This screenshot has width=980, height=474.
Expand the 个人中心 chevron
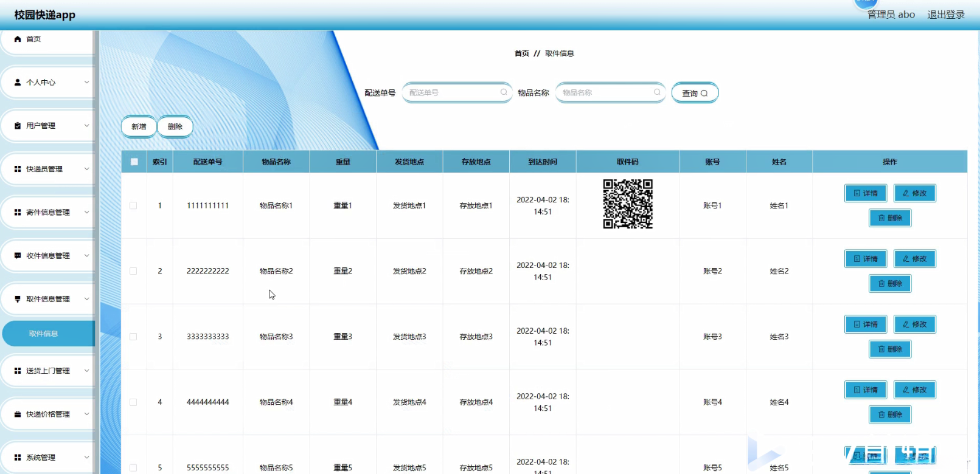[86, 82]
